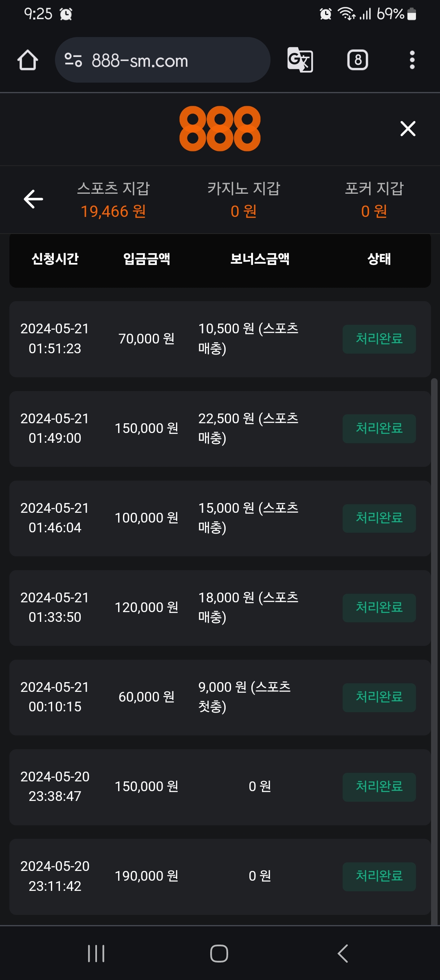Select the 포커 지갑 wallet balance
The image size is (440, 980).
pos(374,200)
